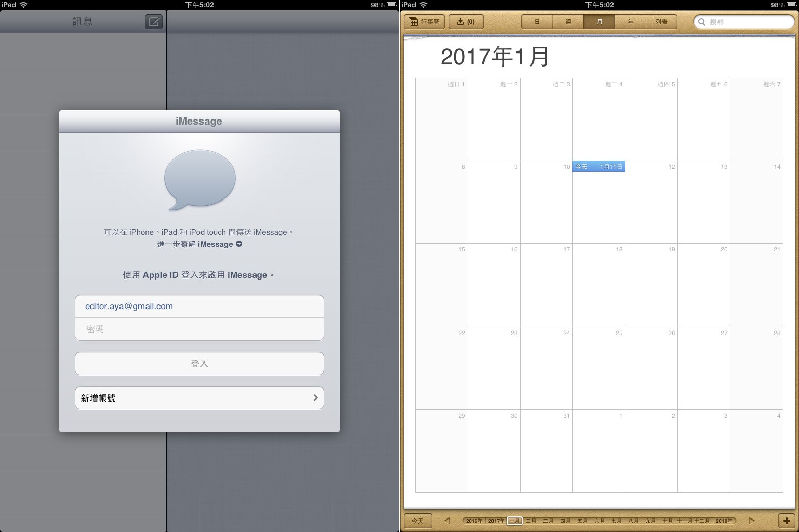Screen dimensions: 799x532
Task: Select January 25 in the calendar grid
Action: click(x=599, y=368)
